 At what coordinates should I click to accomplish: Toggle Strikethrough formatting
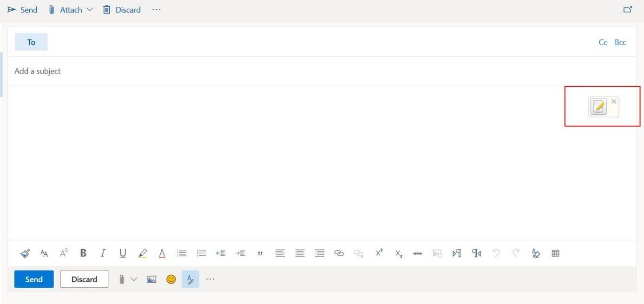(x=418, y=253)
